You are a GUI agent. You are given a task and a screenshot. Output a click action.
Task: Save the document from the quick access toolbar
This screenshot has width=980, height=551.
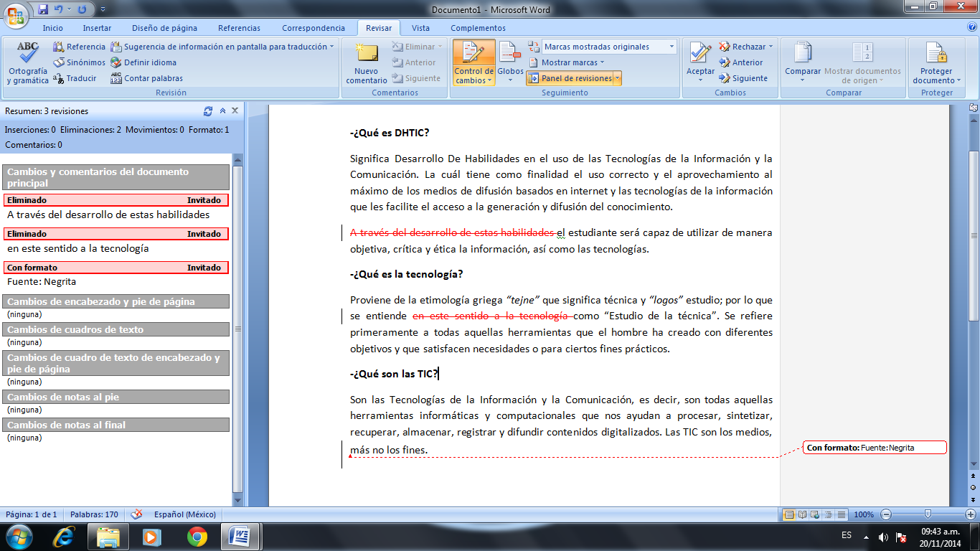coord(44,9)
